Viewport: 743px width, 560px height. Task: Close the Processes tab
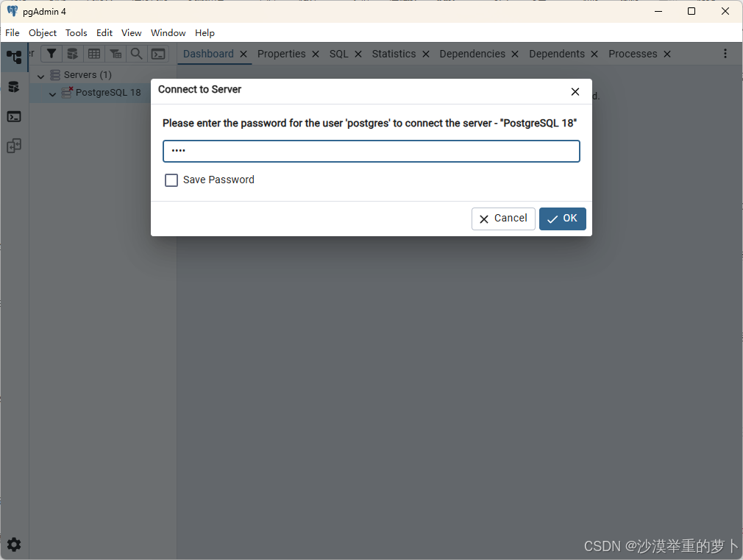(x=667, y=54)
